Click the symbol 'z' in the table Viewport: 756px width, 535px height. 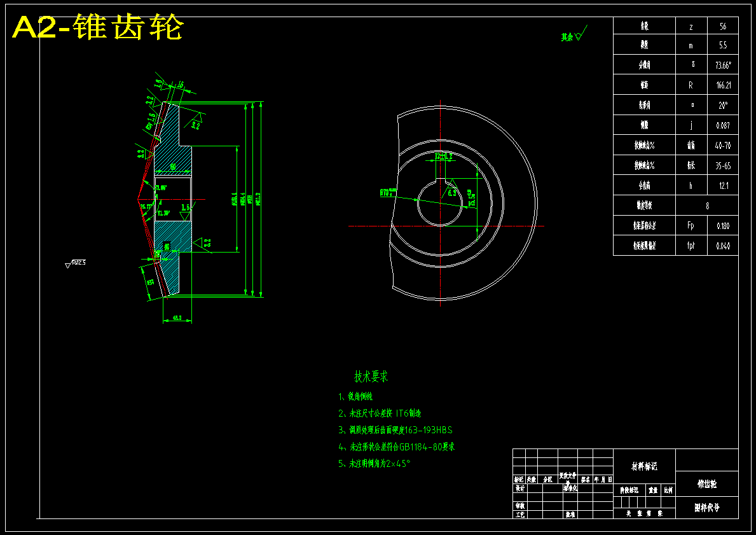[691, 27]
